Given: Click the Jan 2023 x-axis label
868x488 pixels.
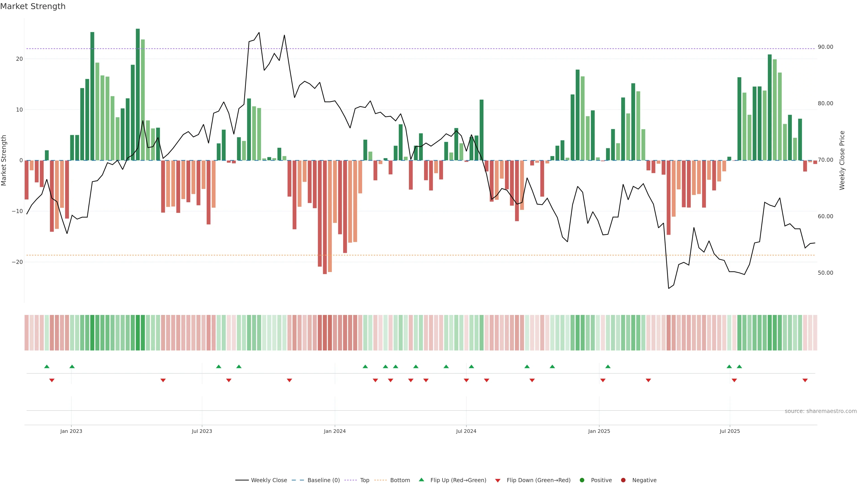Looking at the screenshot, I should click(x=71, y=431).
